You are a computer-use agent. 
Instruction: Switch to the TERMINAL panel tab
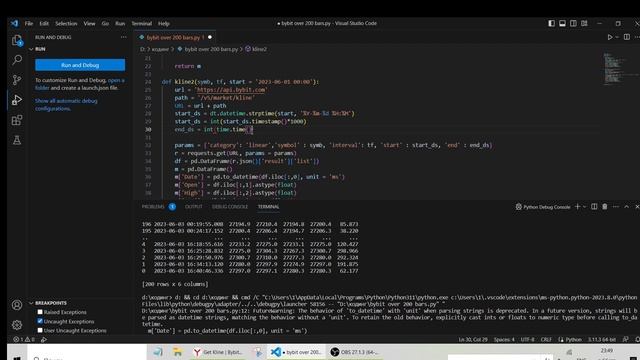click(268, 207)
